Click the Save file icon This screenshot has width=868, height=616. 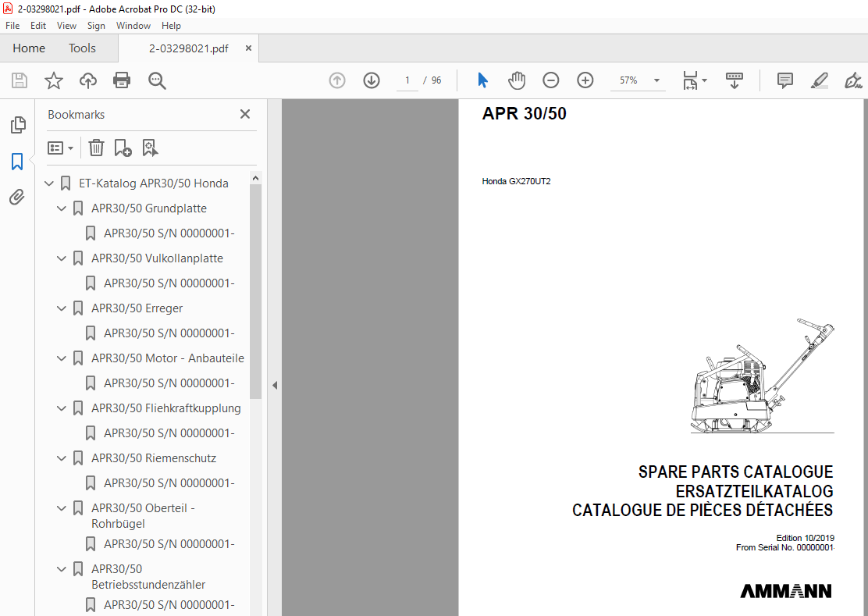point(20,80)
